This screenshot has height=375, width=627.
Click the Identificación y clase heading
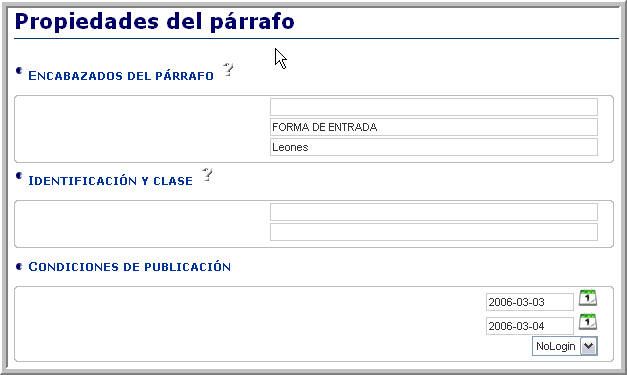point(110,181)
